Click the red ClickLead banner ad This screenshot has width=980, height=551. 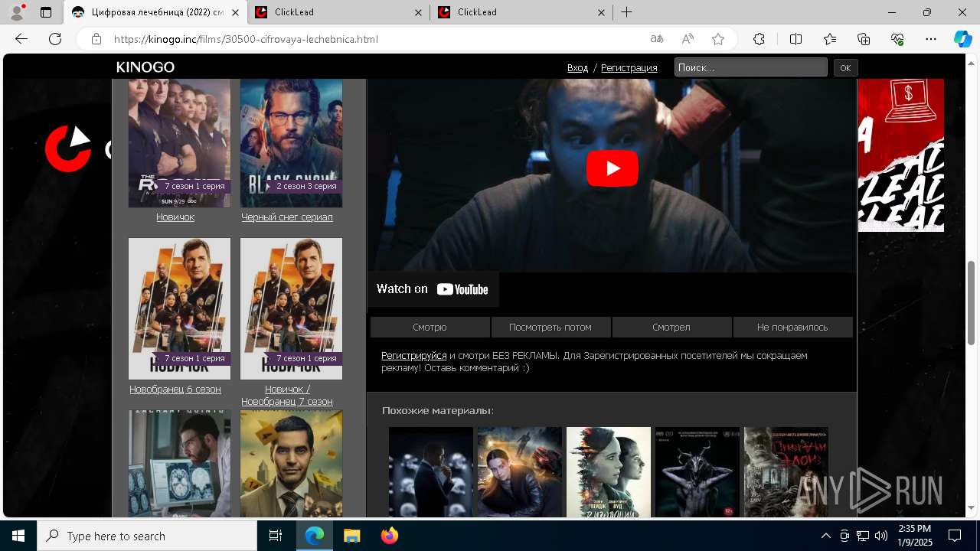pyautogui.click(x=901, y=155)
